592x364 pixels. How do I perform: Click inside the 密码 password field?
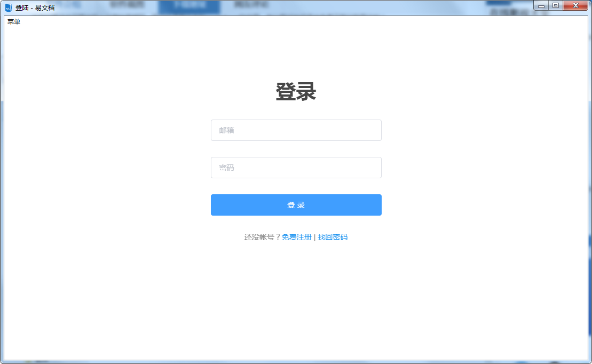pyautogui.click(x=296, y=167)
